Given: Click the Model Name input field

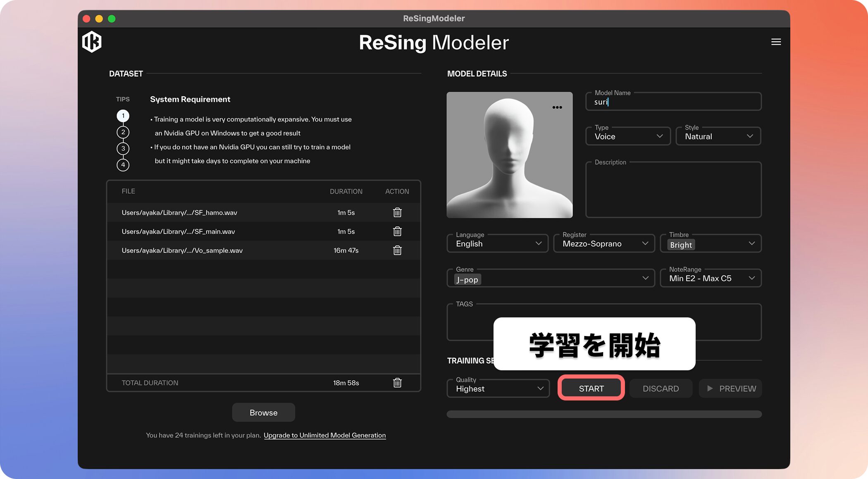Looking at the screenshot, I should [x=673, y=102].
